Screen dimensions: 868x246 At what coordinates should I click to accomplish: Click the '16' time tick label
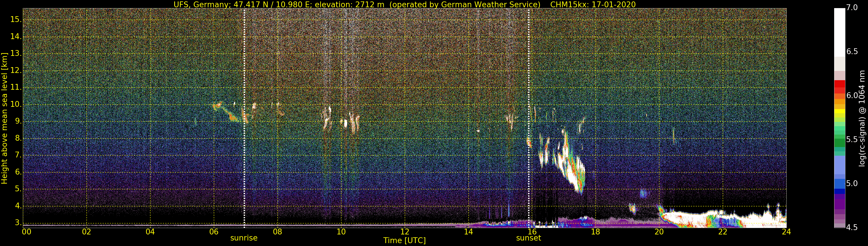tap(532, 232)
